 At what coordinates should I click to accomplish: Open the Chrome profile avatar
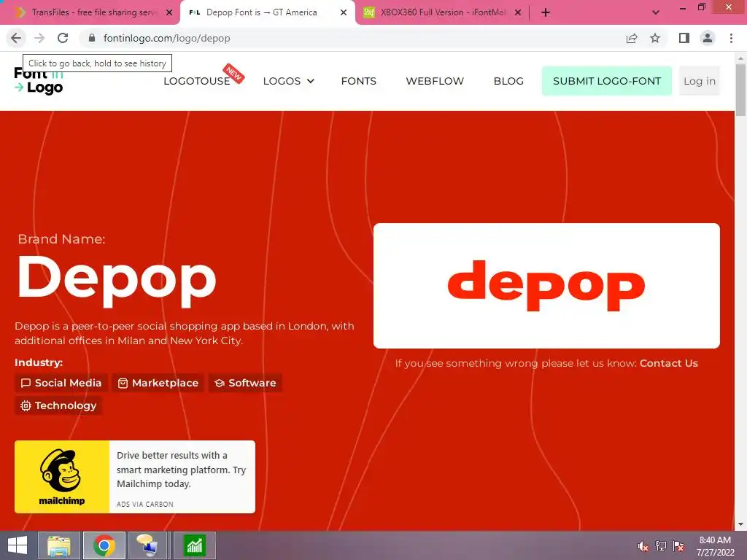coord(708,38)
